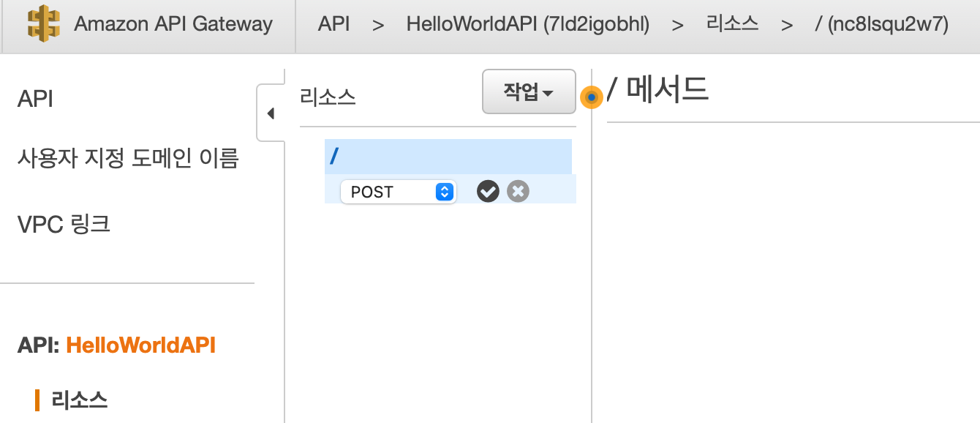Select the root / resource in the tree
This screenshot has width=980, height=423.
coord(448,157)
